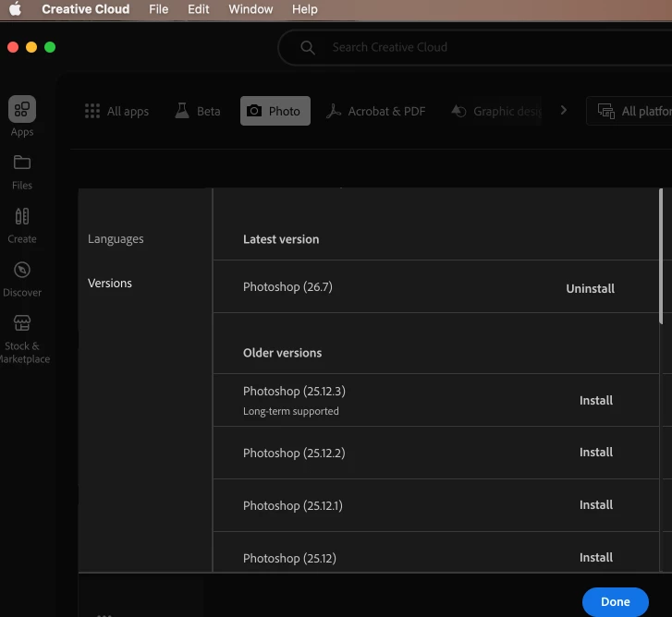Click the Older versions heading
Image resolution: width=672 pixels, height=617 pixels.
pyautogui.click(x=282, y=353)
